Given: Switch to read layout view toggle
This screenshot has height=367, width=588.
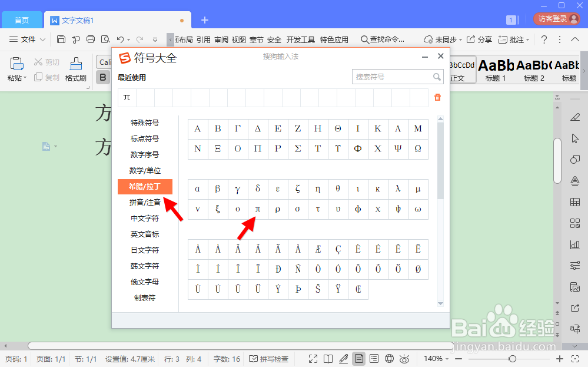Looking at the screenshot, I should [328, 358].
